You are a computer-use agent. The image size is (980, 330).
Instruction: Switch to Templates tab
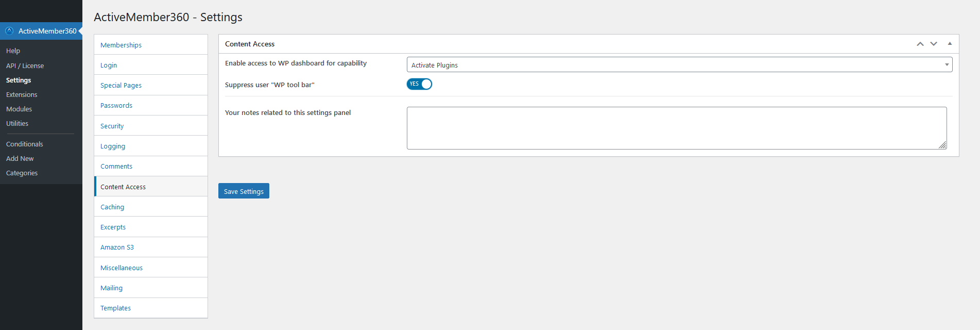click(151, 308)
